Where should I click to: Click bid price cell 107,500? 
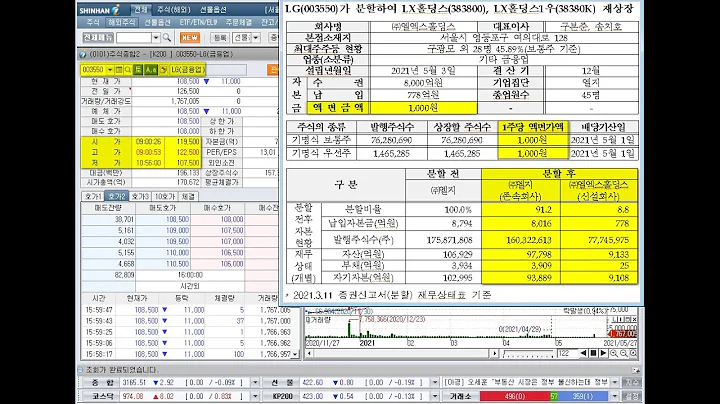218,230
